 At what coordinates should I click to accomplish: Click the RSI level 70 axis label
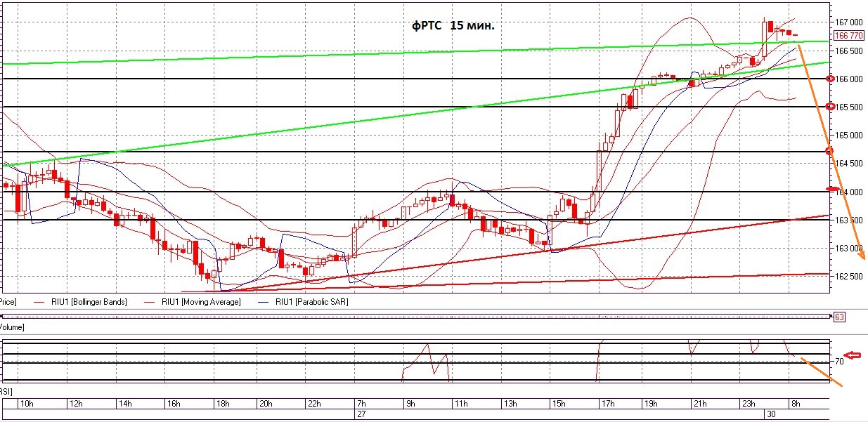click(839, 361)
